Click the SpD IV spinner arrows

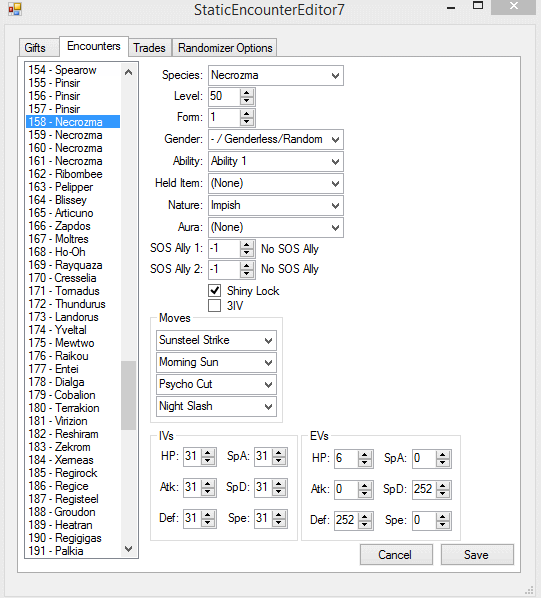(279, 487)
